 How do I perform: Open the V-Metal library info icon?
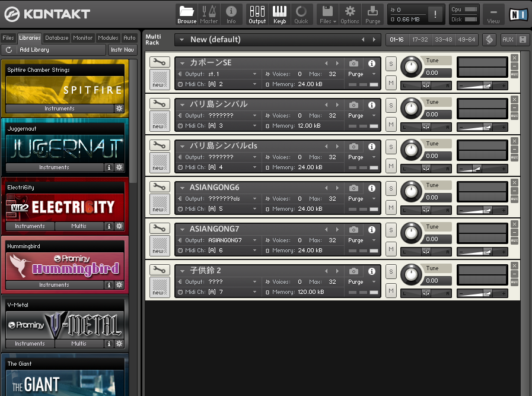click(109, 343)
